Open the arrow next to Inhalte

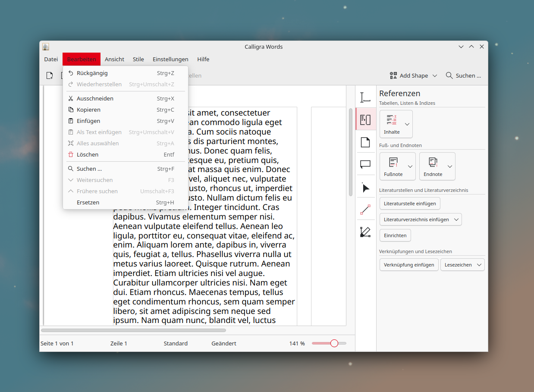(407, 124)
